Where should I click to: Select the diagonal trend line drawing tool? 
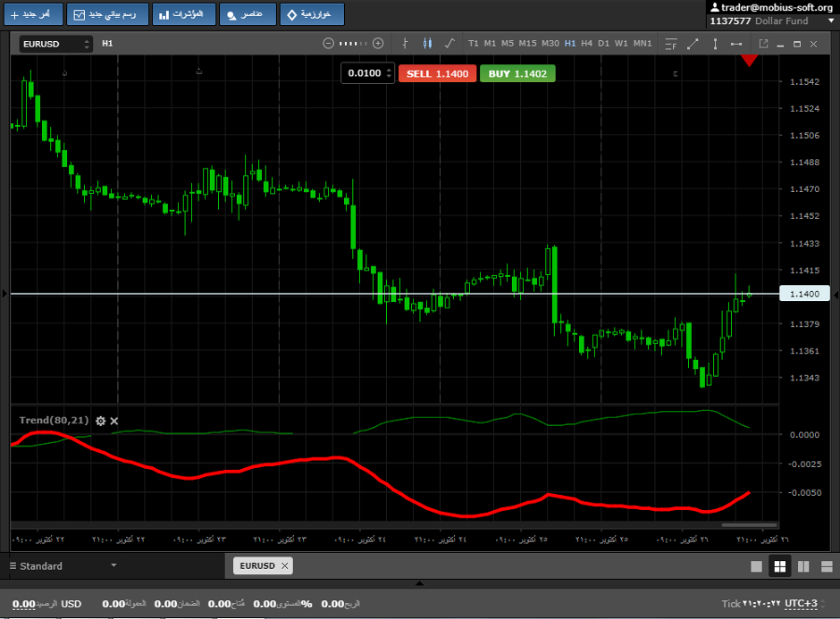pyautogui.click(x=693, y=43)
